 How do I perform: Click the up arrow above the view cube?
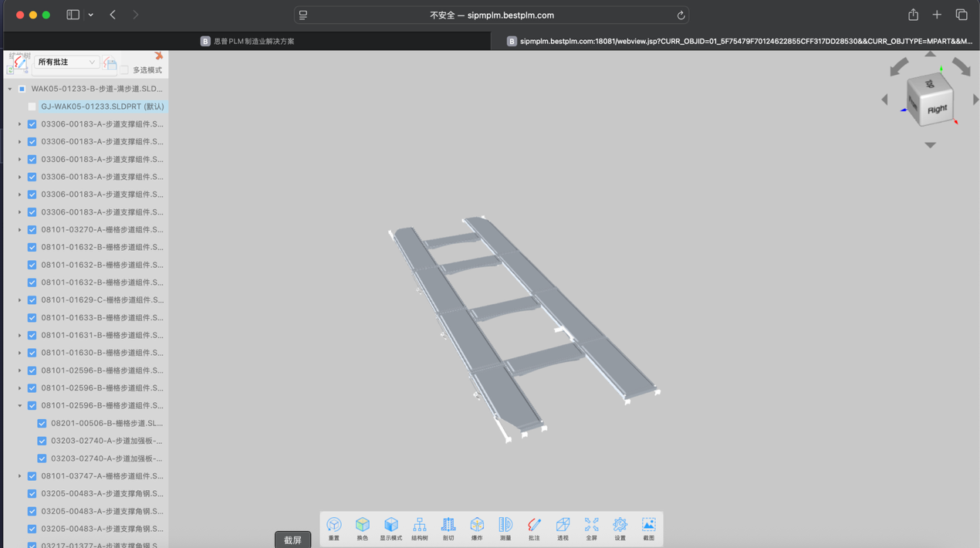pos(930,54)
